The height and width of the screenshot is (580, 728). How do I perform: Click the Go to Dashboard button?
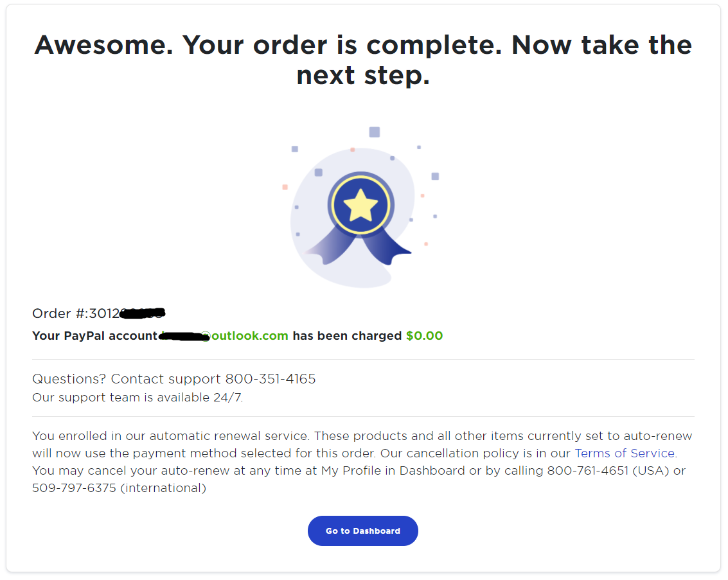(x=362, y=531)
